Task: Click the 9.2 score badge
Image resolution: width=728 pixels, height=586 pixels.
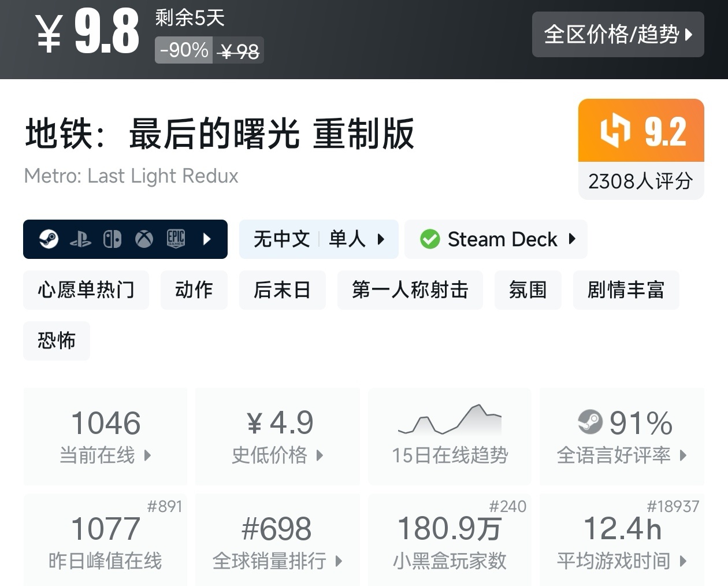Action: pyautogui.click(x=641, y=130)
